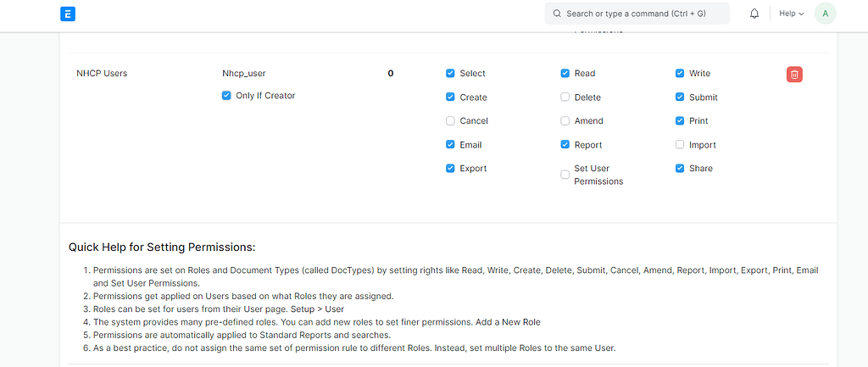
Task: Delete the NHCP Users permission rule
Action: click(794, 75)
